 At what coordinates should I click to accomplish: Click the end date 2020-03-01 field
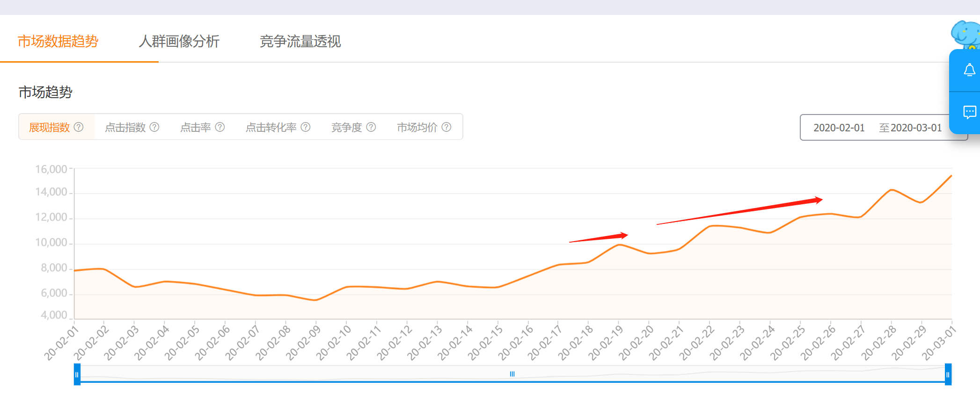916,128
